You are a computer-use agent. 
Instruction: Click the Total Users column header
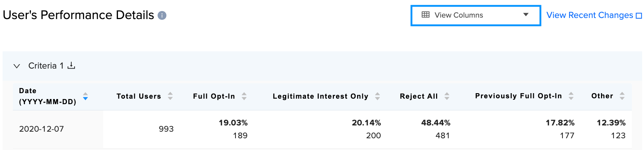[139, 96]
